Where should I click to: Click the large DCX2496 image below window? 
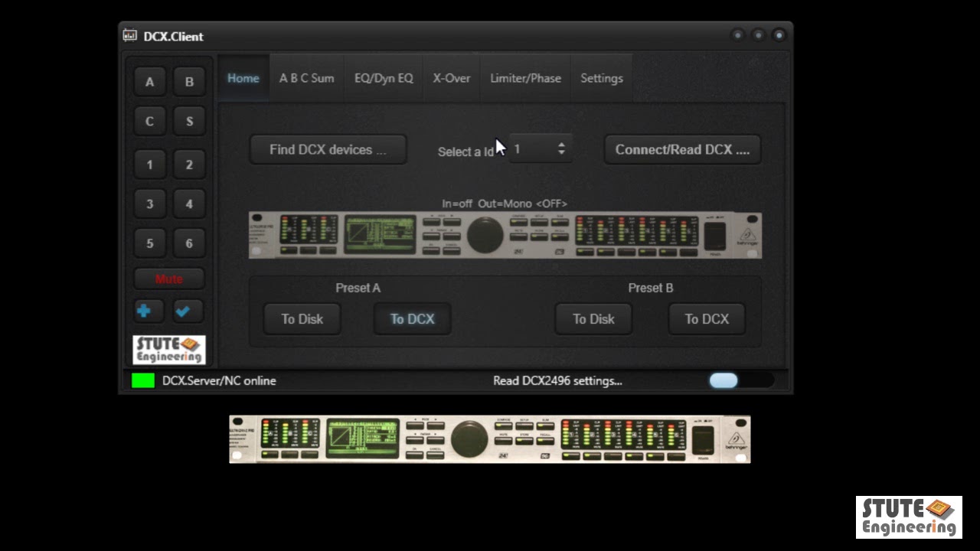(490, 439)
